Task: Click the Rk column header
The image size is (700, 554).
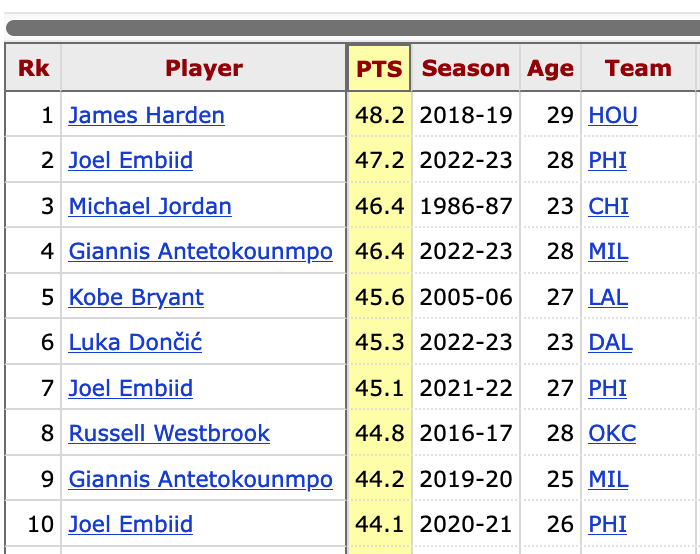Action: pyautogui.click(x=34, y=69)
